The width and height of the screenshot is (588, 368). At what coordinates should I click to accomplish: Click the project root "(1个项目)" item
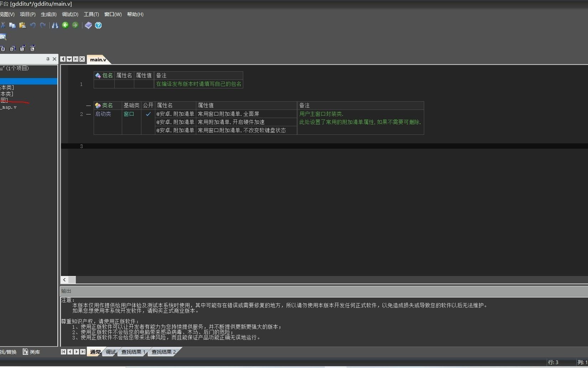15,68
